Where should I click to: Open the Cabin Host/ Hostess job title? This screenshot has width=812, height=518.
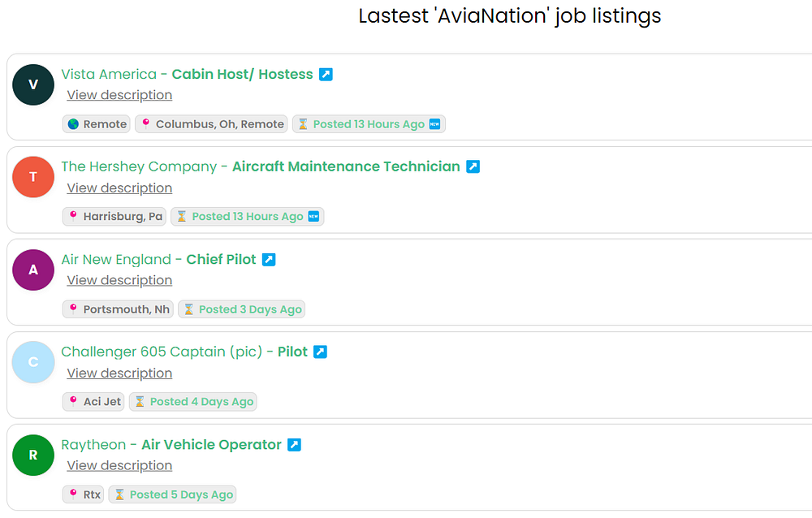(x=242, y=75)
